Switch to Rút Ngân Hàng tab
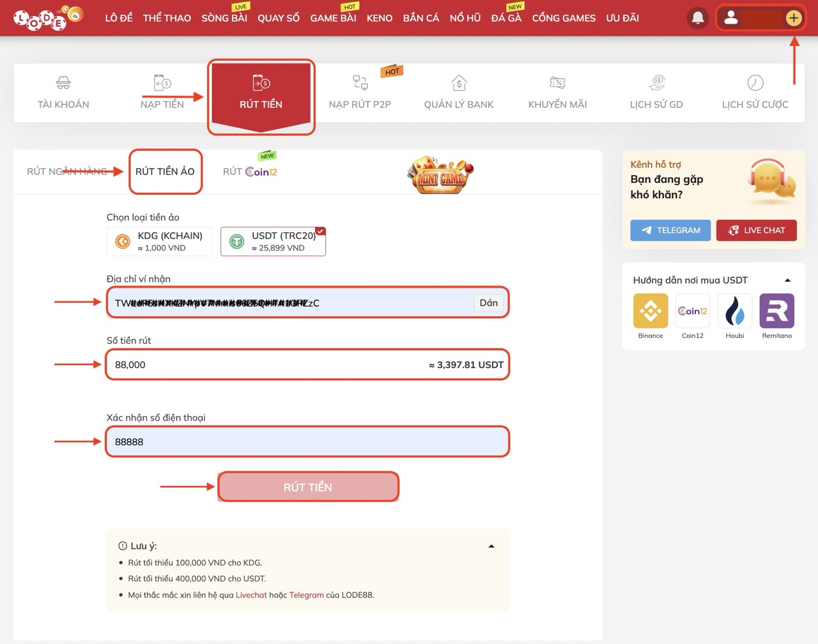 [66, 171]
